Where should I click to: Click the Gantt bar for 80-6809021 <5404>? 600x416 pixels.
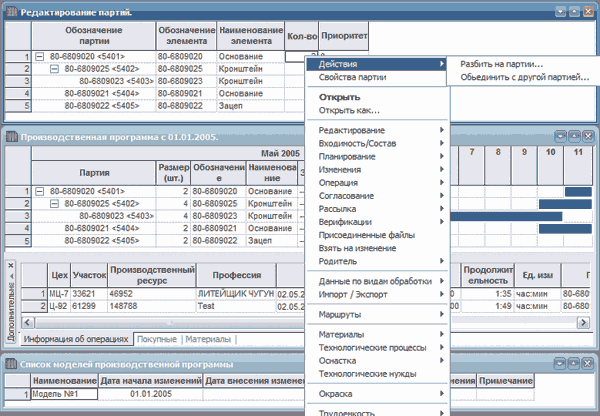click(x=565, y=228)
